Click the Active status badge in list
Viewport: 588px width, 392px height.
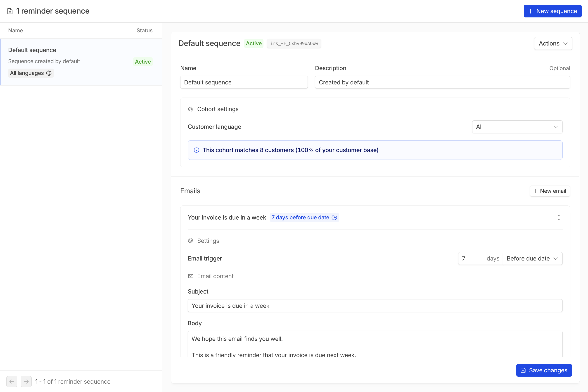143,62
